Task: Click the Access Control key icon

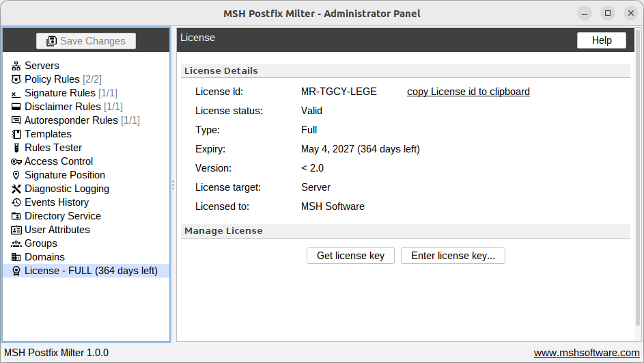Action: pyautogui.click(x=16, y=161)
